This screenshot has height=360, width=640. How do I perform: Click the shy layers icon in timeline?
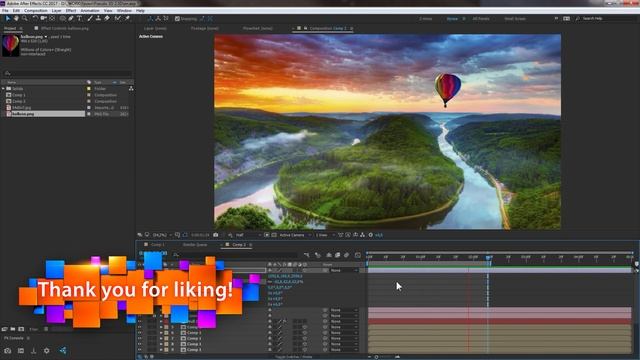(x=329, y=255)
